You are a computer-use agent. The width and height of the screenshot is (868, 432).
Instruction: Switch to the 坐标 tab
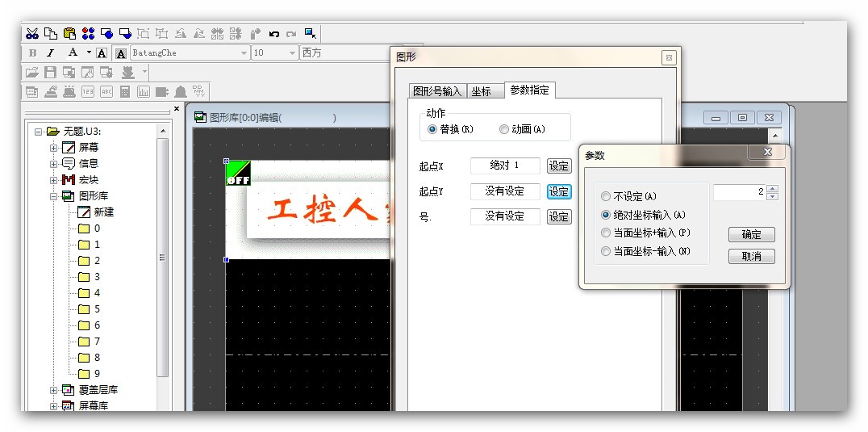pos(481,91)
